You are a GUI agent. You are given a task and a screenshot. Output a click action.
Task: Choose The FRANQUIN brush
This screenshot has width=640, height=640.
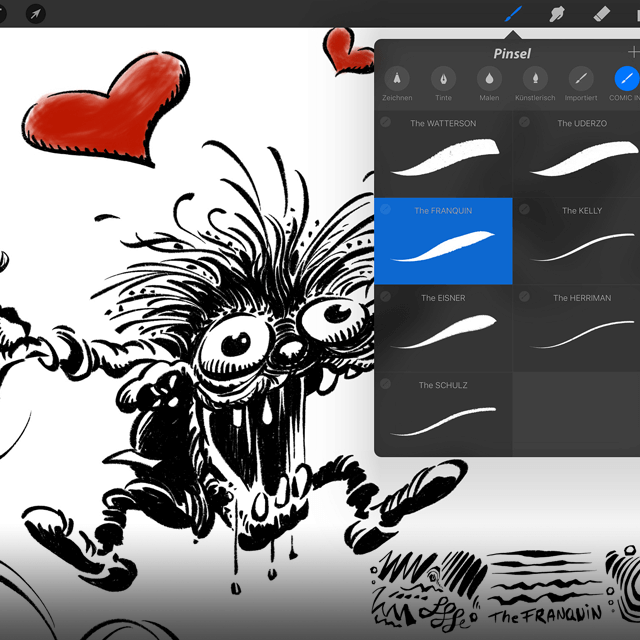tap(443, 241)
